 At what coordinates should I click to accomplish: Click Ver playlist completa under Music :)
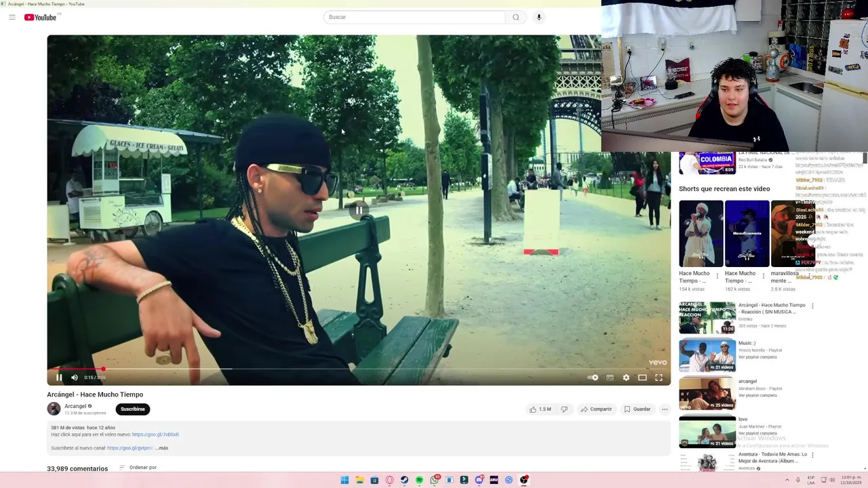[x=757, y=357]
